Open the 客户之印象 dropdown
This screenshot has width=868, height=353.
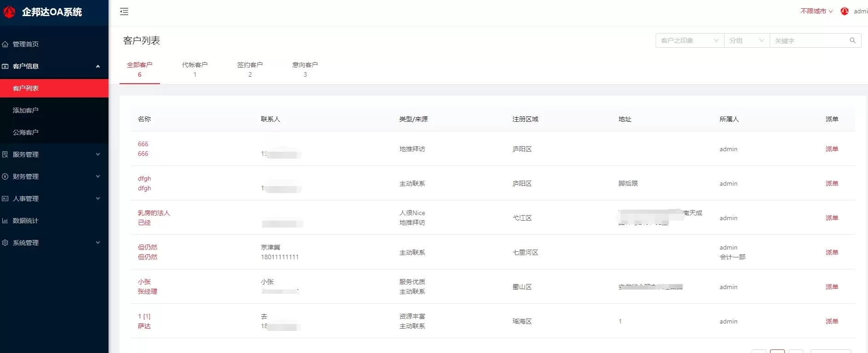click(689, 40)
